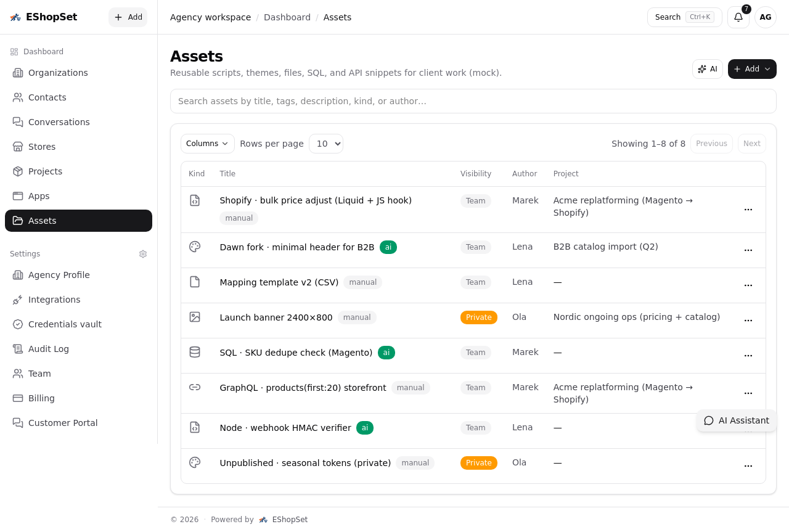
Task: Expand the Add button dropdown arrow
Action: [767, 69]
